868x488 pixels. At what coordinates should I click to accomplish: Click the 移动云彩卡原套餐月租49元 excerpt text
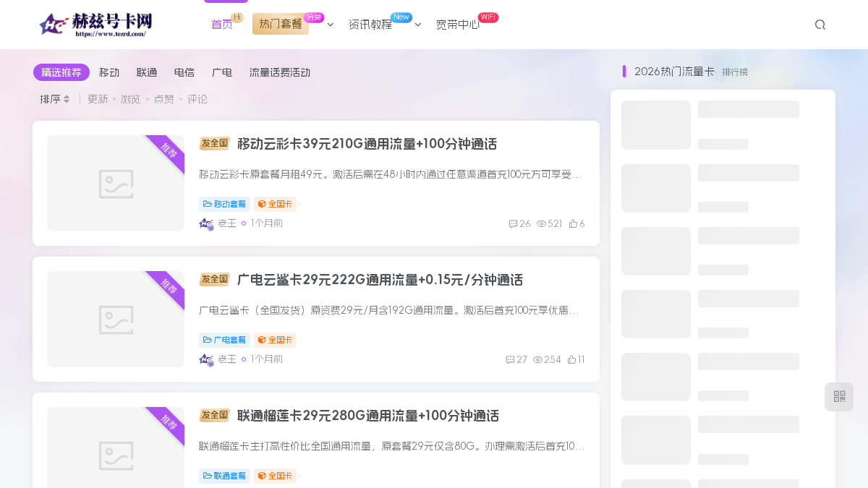coord(392,174)
